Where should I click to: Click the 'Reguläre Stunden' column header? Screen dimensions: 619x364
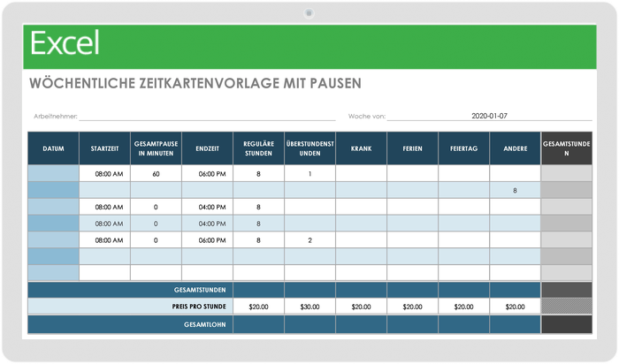tap(258, 148)
